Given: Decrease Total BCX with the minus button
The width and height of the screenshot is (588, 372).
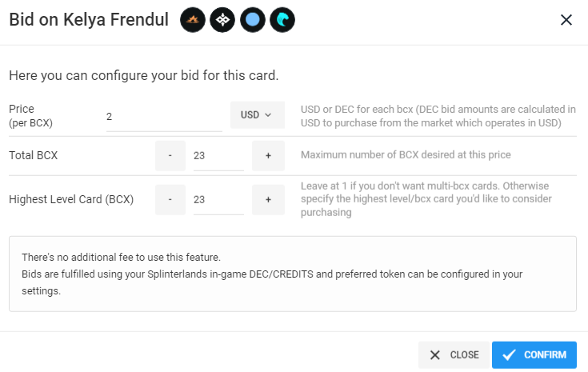Looking at the screenshot, I should 170,156.
